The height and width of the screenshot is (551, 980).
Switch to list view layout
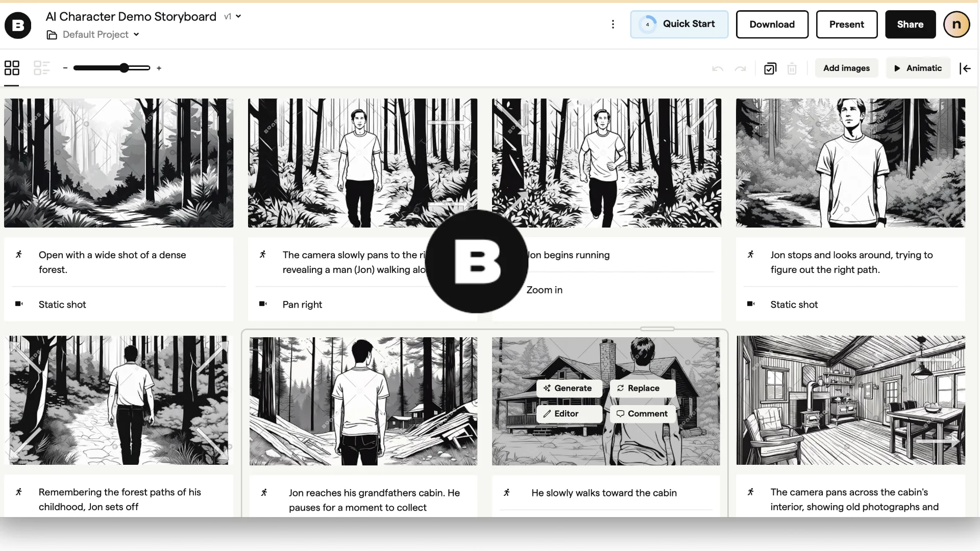coord(41,68)
